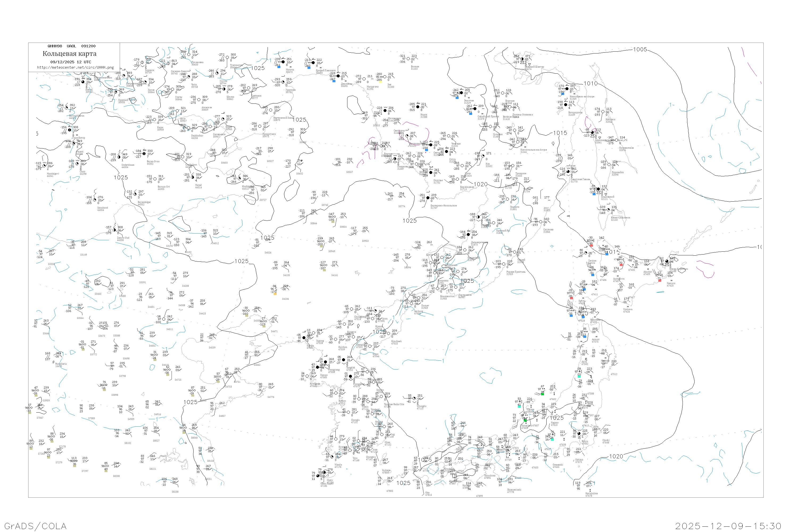Click the QHHH98 UAOL 091200 header code
The image size is (798, 532).
tap(72, 46)
